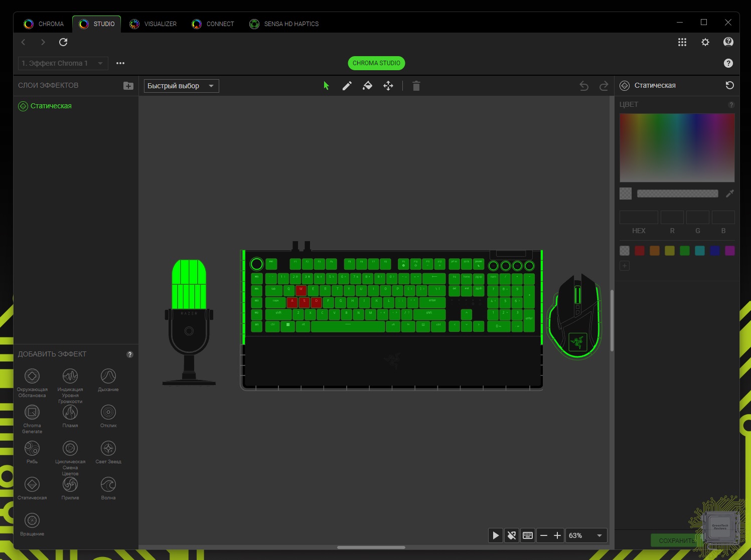
Task: Select the move tool
Action: (x=388, y=86)
